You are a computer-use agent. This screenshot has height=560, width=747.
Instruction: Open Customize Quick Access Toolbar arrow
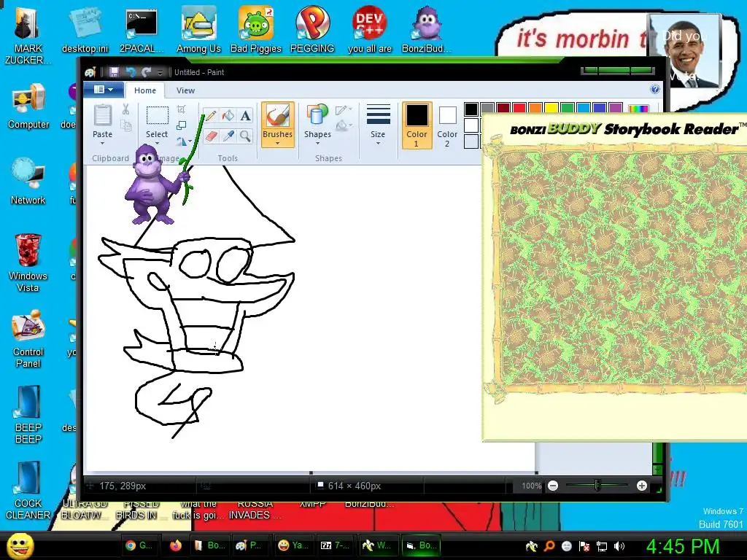tap(160, 72)
